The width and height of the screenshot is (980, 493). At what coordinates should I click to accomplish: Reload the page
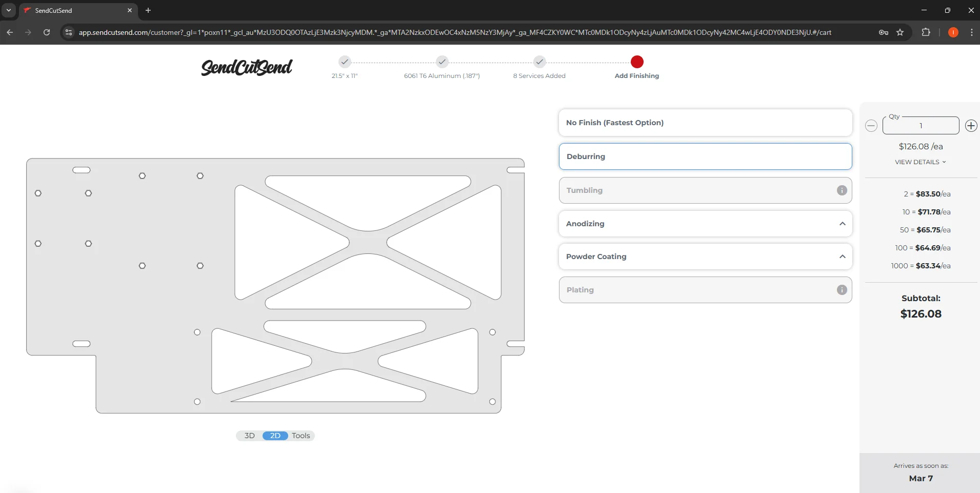[x=47, y=32]
